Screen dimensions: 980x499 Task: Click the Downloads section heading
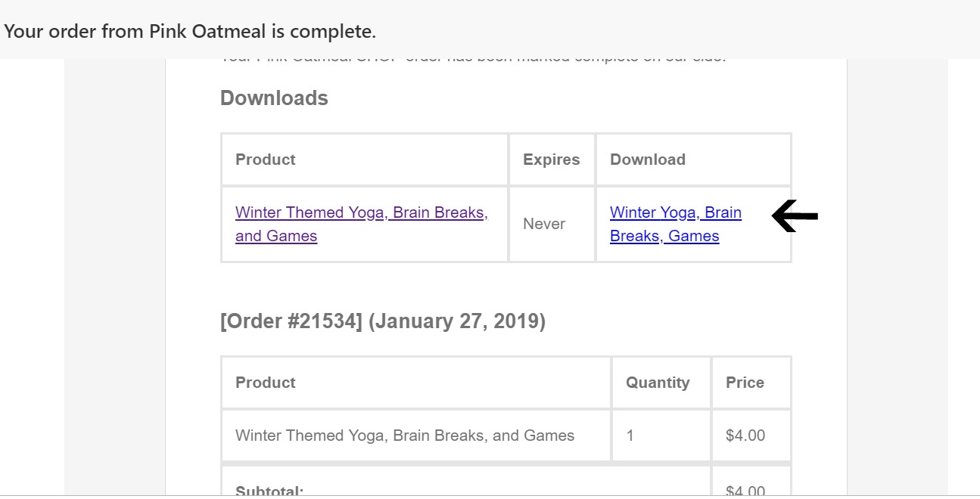point(274,98)
